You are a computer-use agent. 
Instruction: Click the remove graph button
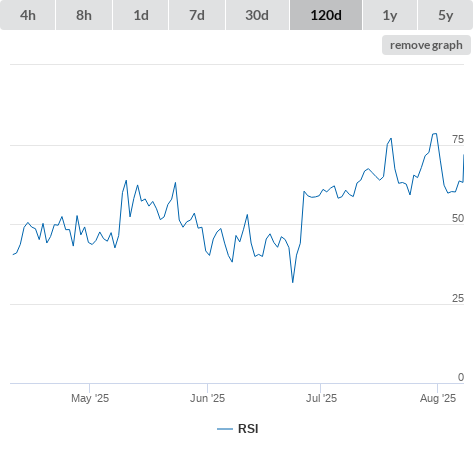pos(426,45)
